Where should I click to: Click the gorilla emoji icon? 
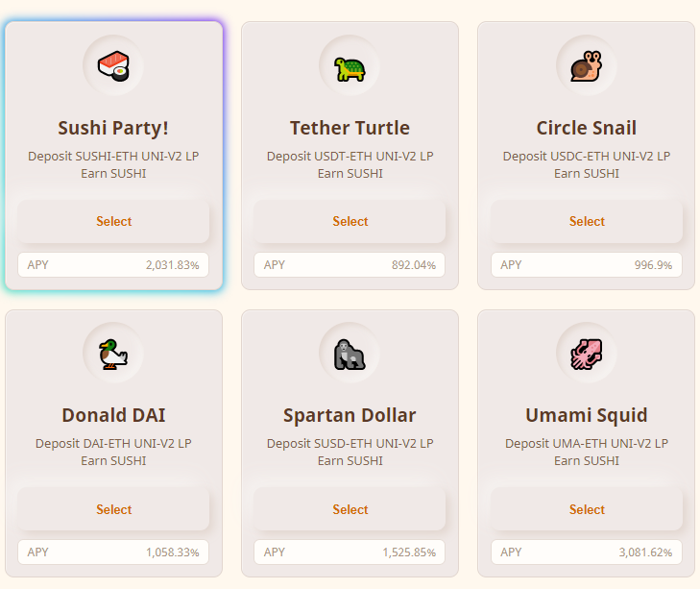[350, 354]
